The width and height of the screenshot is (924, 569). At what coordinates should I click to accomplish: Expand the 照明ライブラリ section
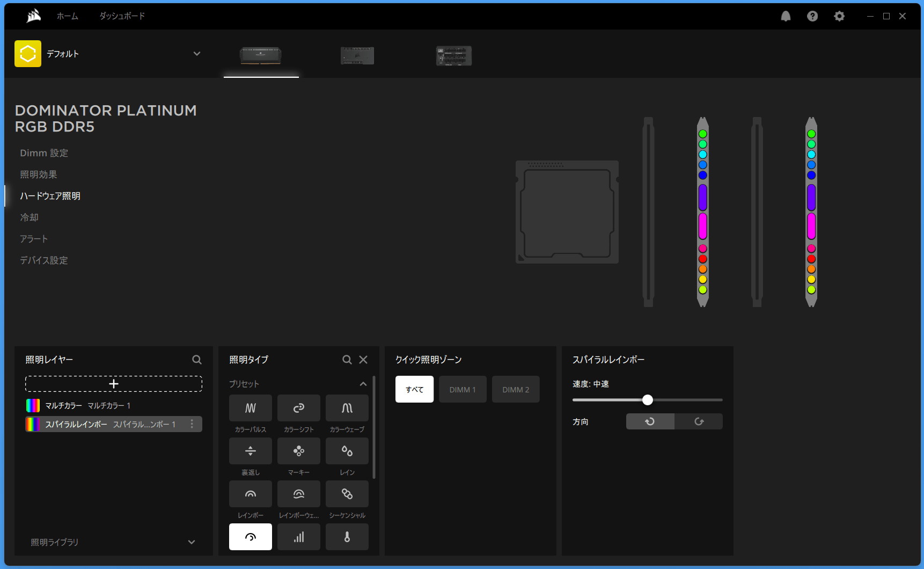pos(192,542)
